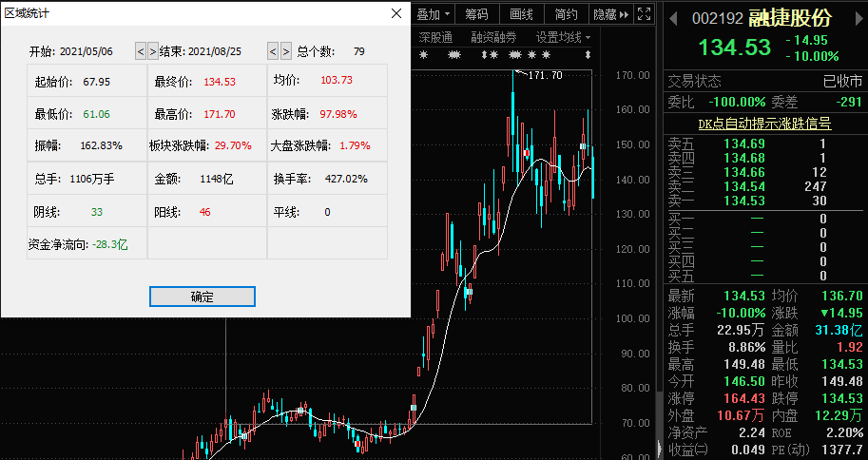Select end date value 2021/08/25
Screen dimensions: 868x460
[x=215, y=51]
